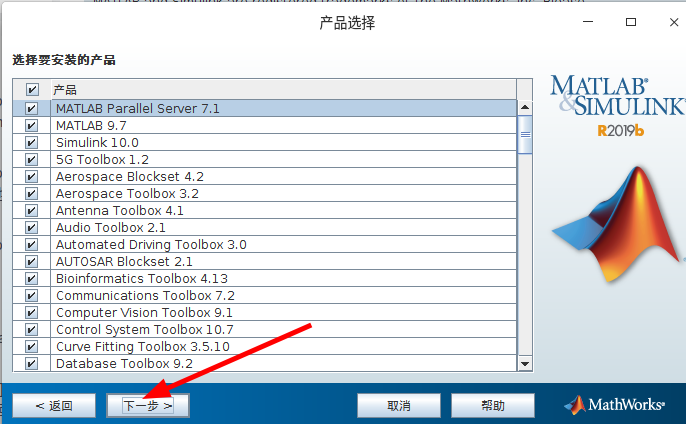Viewport: 686px width, 424px height.
Task: Click the product list scrollbar thumb
Action: click(x=525, y=134)
